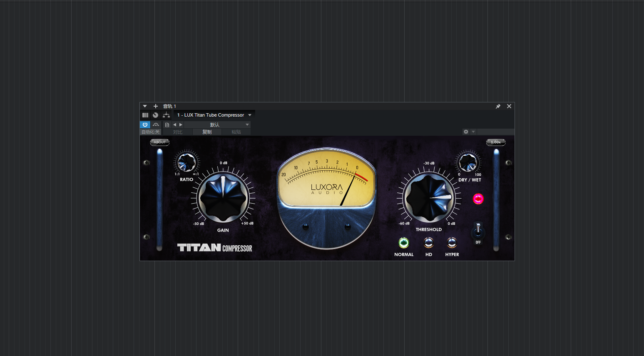Click the Luxora VU meter display
Screen dimensions: 644x356
click(327, 179)
